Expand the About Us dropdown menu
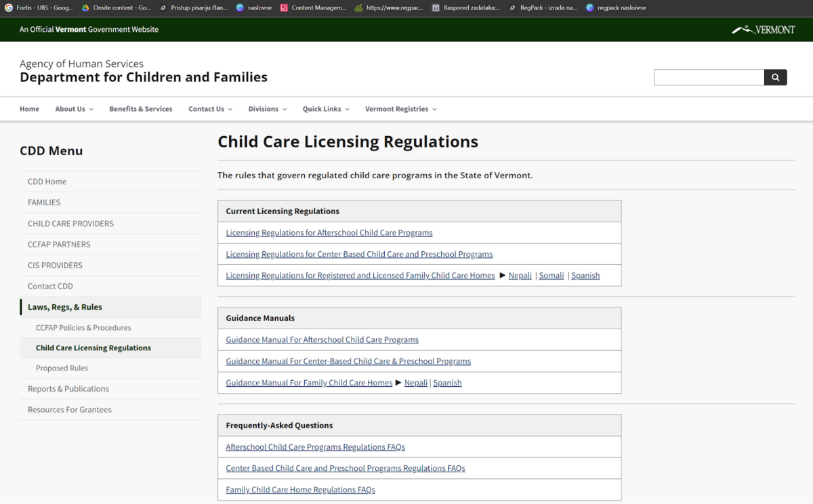The image size is (813, 504). [74, 109]
